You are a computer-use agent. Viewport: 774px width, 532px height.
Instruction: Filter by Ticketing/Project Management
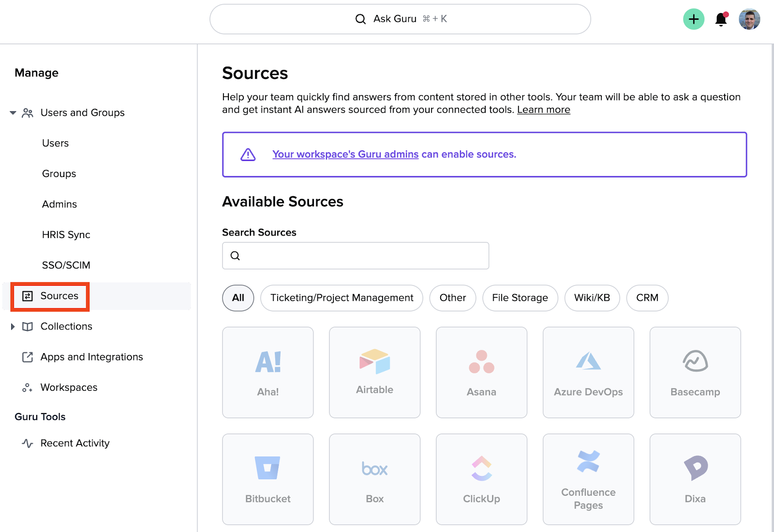pyautogui.click(x=342, y=298)
